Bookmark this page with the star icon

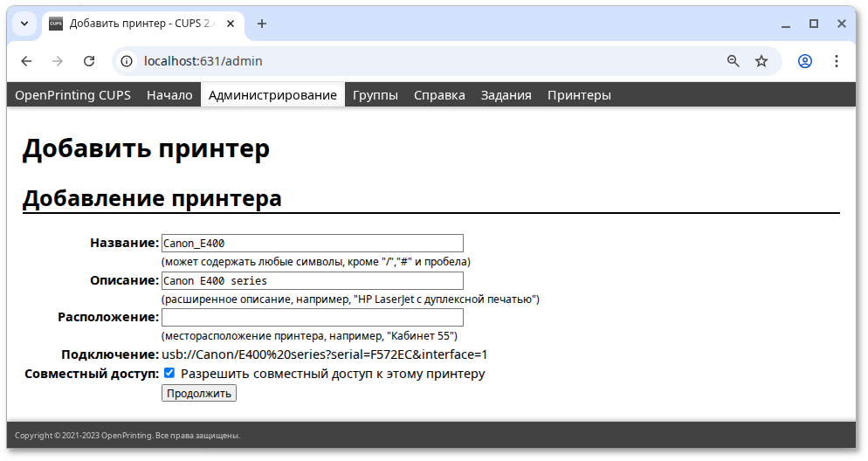tap(761, 61)
